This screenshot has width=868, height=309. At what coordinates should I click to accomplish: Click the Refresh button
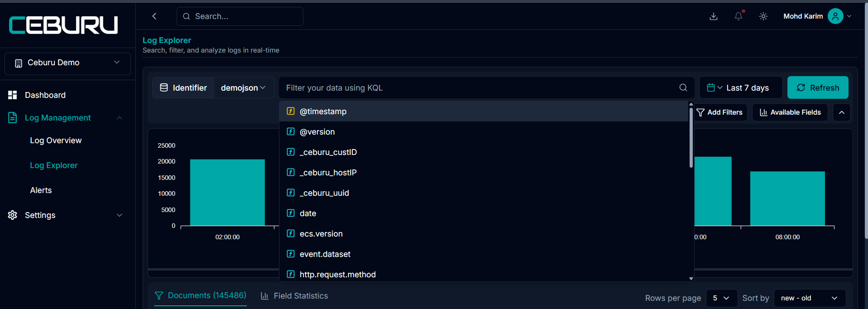pyautogui.click(x=818, y=88)
